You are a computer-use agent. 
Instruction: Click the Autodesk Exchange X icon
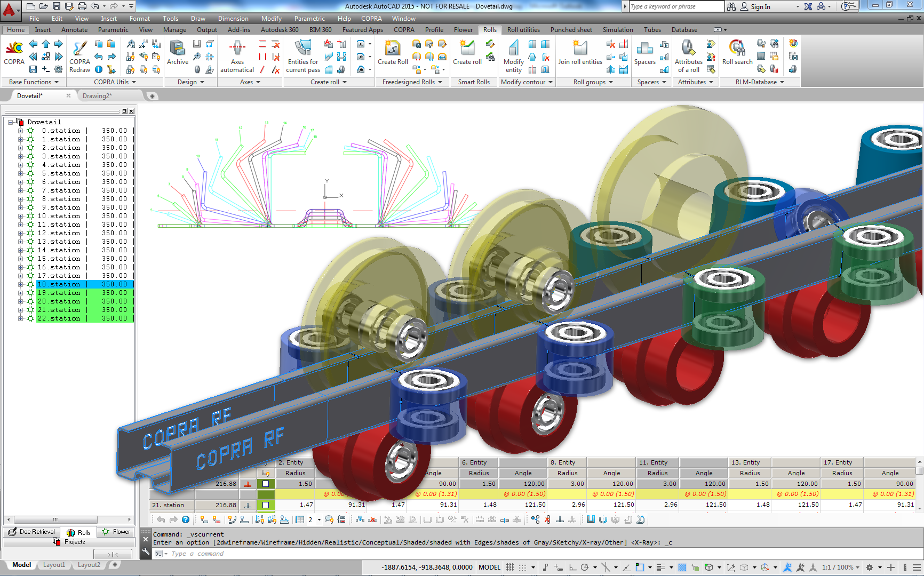808,6
